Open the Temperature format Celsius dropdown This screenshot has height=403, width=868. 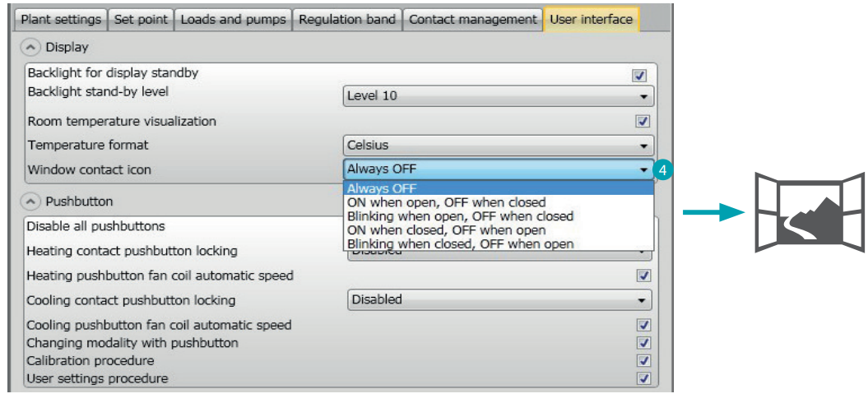(499, 146)
